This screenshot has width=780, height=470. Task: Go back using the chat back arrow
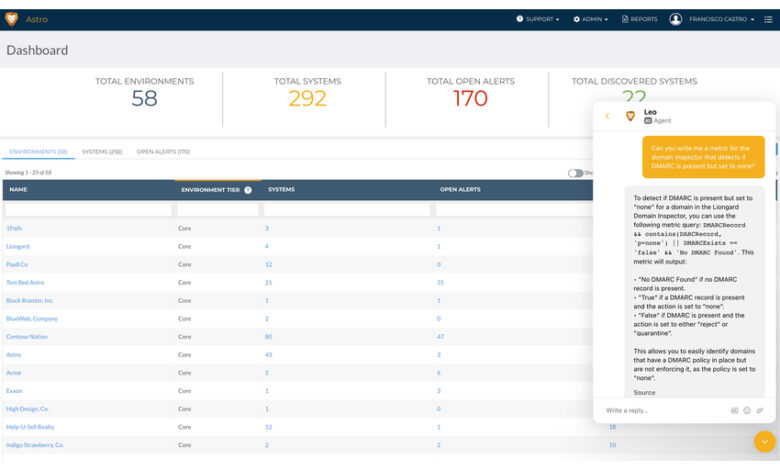click(x=607, y=116)
